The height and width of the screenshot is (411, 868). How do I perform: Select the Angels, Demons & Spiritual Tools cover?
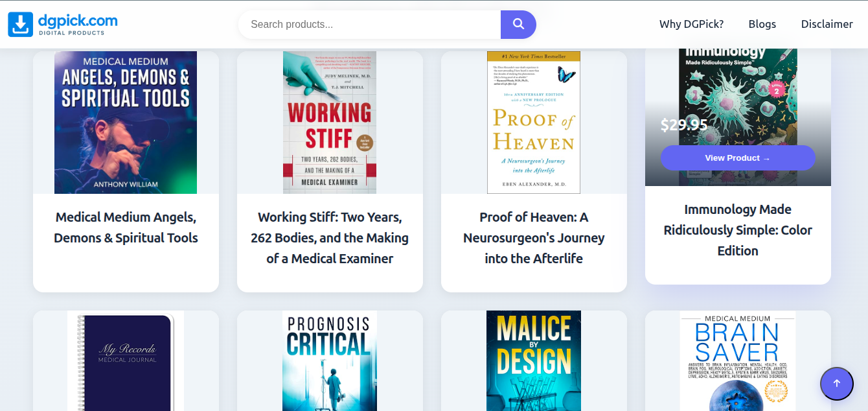point(126,123)
